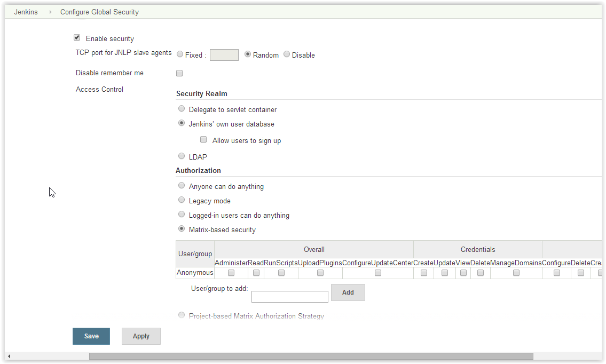Viewport: 606px width, 364px height.
Task: Select Legacy mode authorization
Action: pos(181,200)
